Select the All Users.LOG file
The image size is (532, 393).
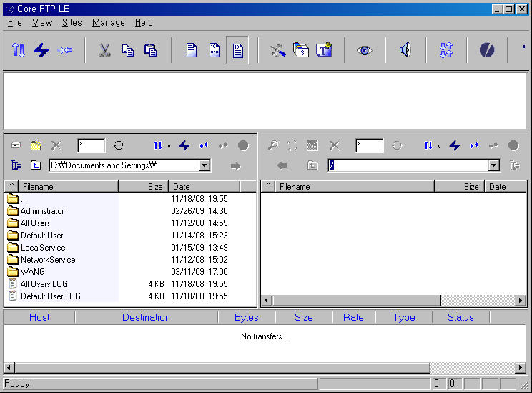tap(44, 284)
